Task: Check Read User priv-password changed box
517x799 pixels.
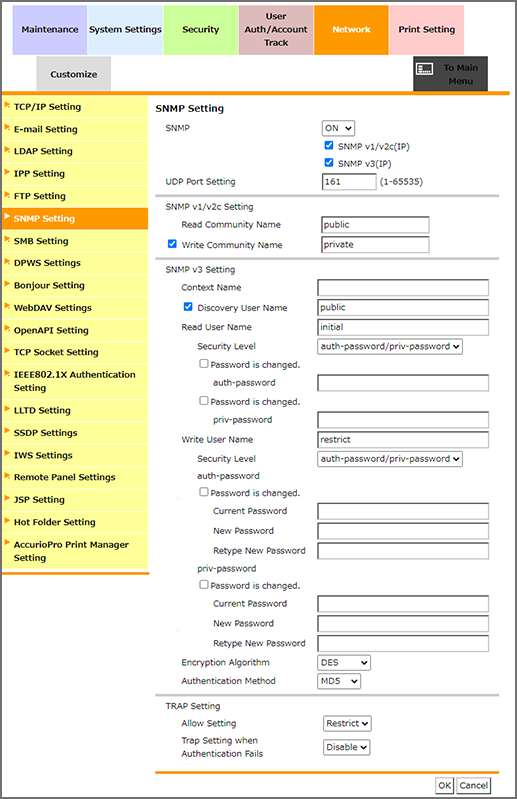Action: [x=204, y=401]
